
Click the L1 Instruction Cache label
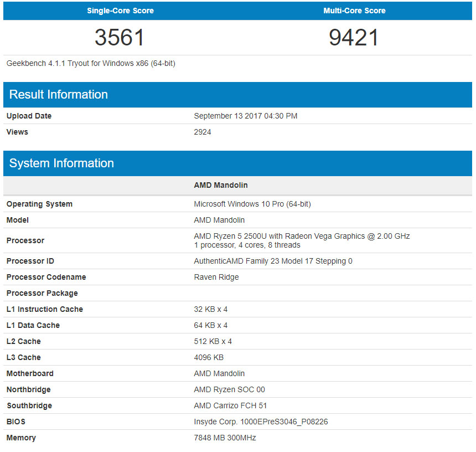[45, 309]
